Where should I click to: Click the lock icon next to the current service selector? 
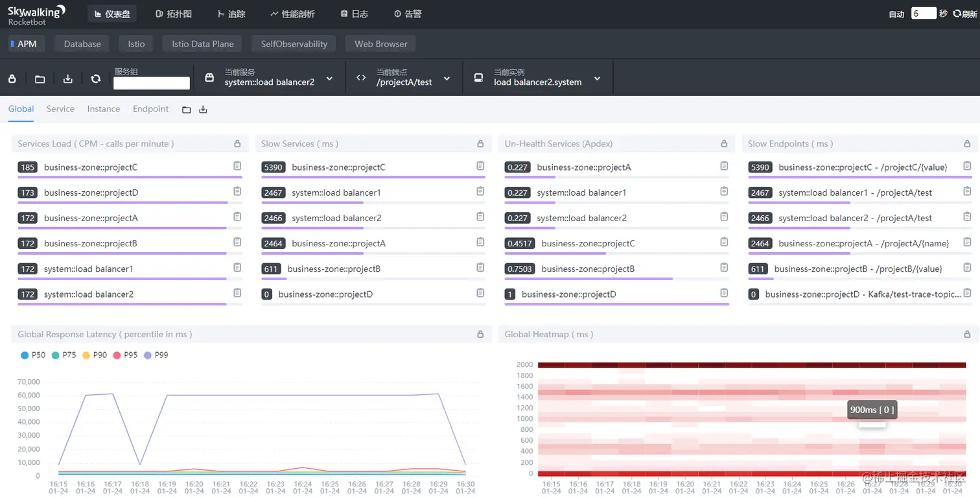tap(209, 78)
